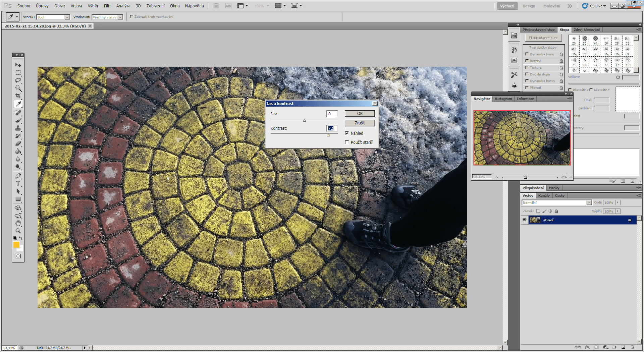
Task: Open the Filtr menu
Action: [x=107, y=6]
